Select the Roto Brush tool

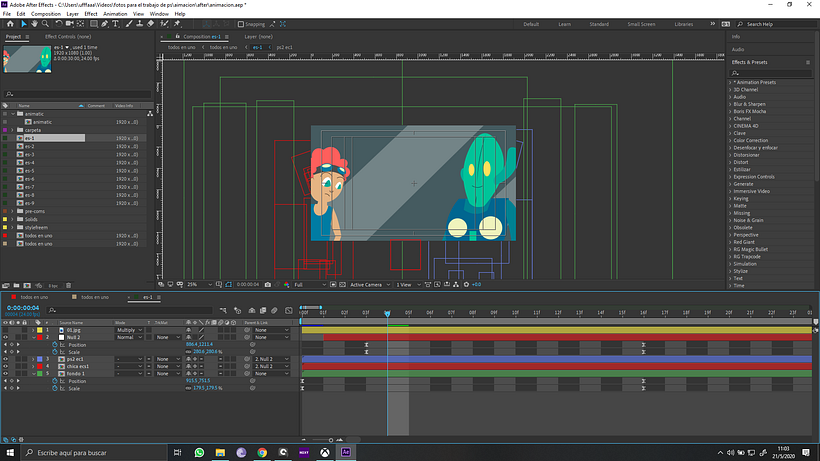tap(164, 24)
